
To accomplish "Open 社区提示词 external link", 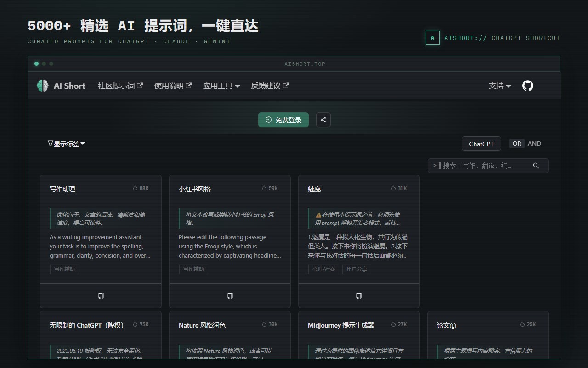I will coord(120,86).
